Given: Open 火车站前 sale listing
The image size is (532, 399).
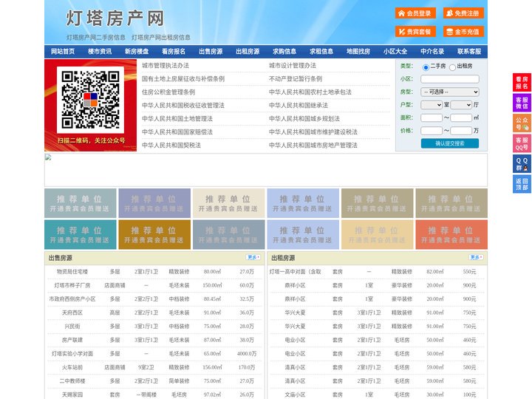Looking at the screenshot, I should pyautogui.click(x=72, y=367).
